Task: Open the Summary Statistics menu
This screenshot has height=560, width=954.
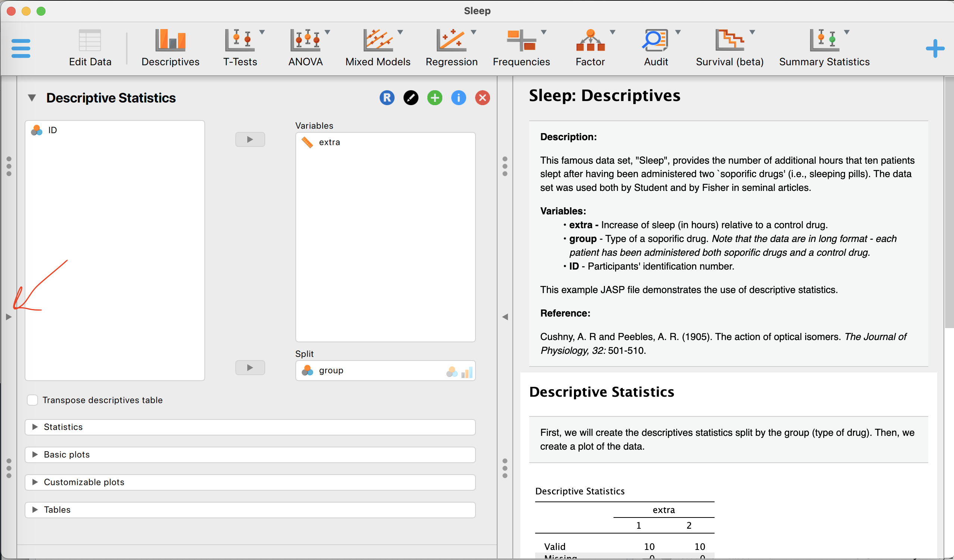Action: (x=824, y=48)
